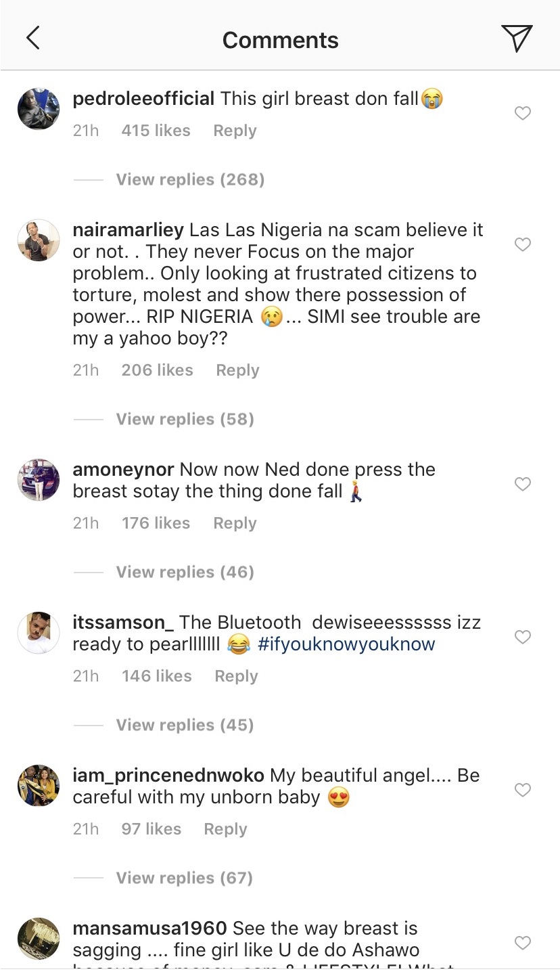Expand View replies (46)
560x980 pixels.
pyautogui.click(x=185, y=572)
